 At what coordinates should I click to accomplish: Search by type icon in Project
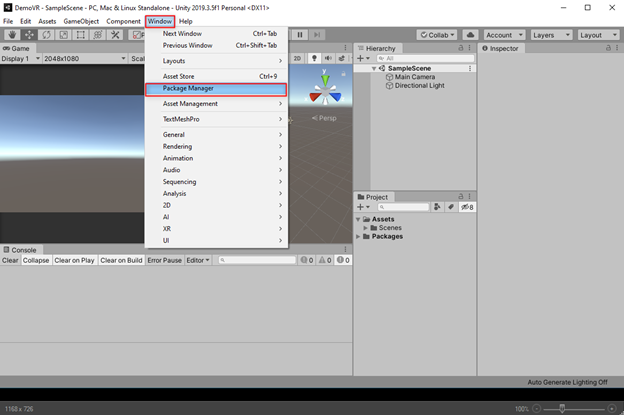(437, 207)
